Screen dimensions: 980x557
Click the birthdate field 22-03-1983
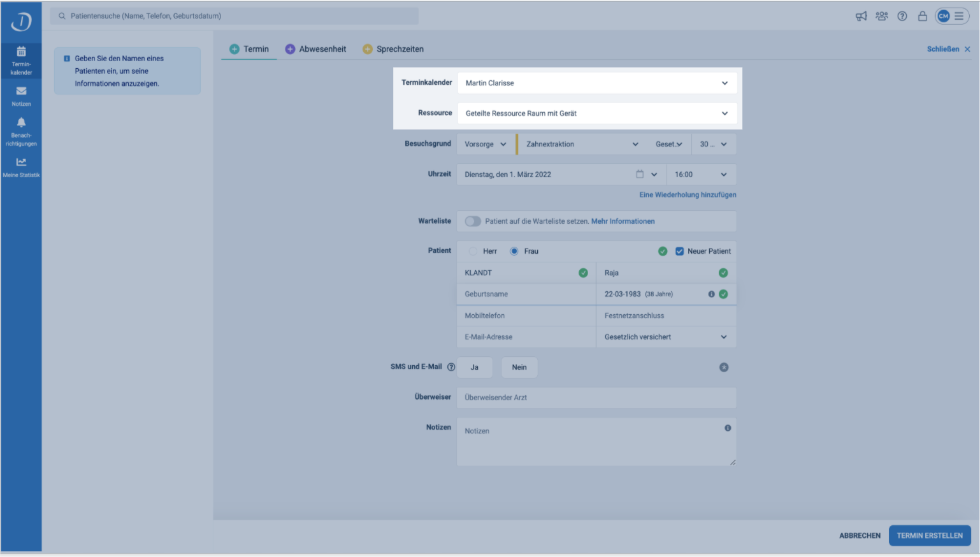pyautogui.click(x=666, y=294)
